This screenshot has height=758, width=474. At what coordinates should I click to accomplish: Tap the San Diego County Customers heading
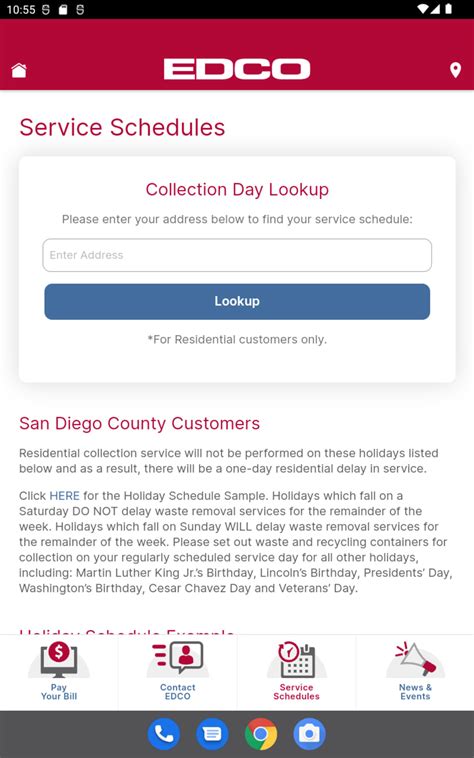pos(139,423)
